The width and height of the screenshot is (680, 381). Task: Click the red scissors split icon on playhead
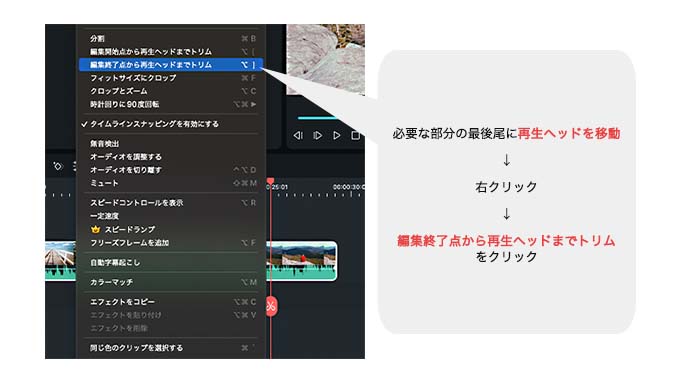click(x=271, y=306)
